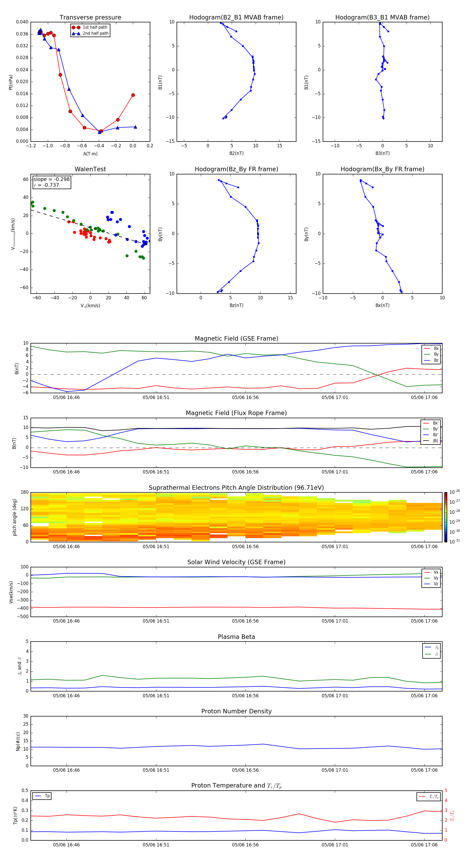The image size is (473, 868).
Task: Click 'Vremaining(km/s)' y-axis label
Action: (13, 234)
